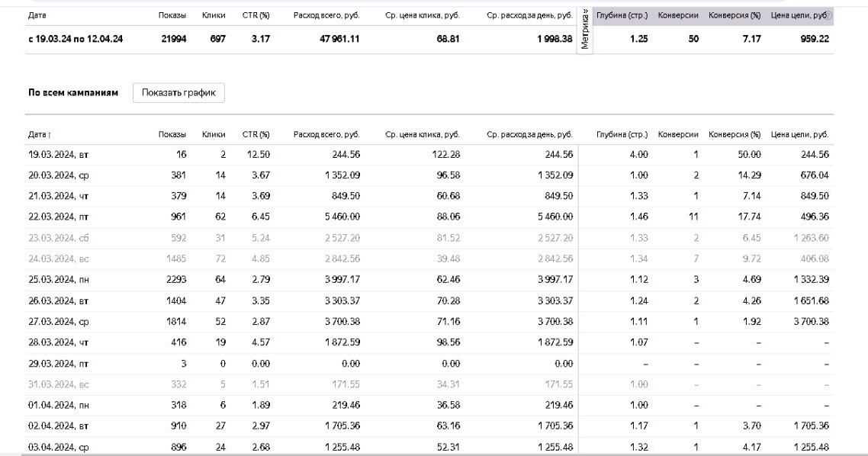Sort by Ср. расход за день in lower table
This screenshot has height=456, width=868.
pyautogui.click(x=529, y=134)
